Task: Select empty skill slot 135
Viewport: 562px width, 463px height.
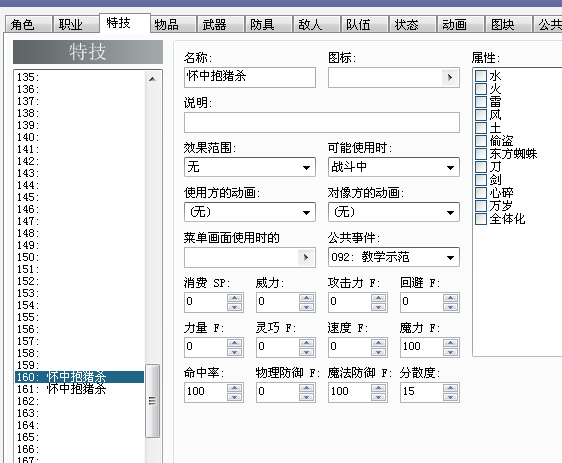Action: point(80,77)
